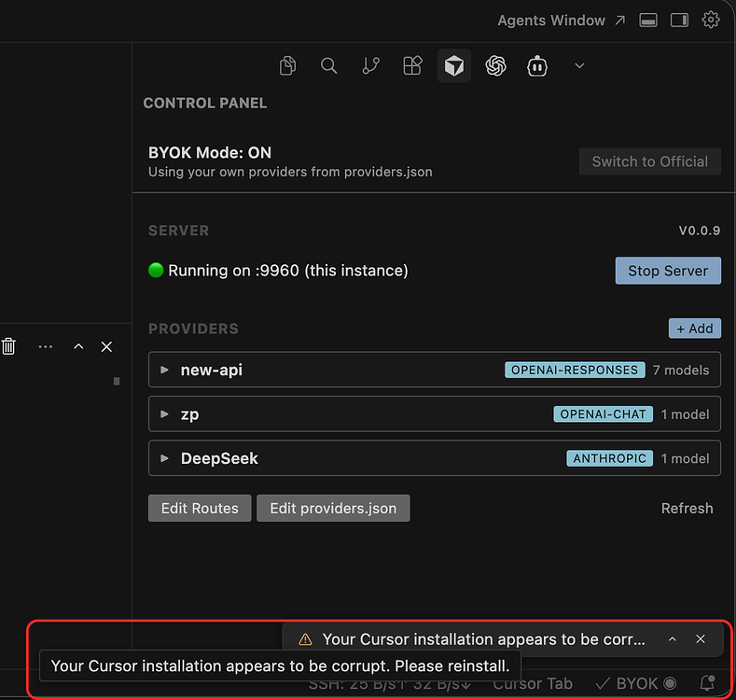Select the cube Control Panel icon
This screenshot has height=700, width=736.
coord(454,65)
